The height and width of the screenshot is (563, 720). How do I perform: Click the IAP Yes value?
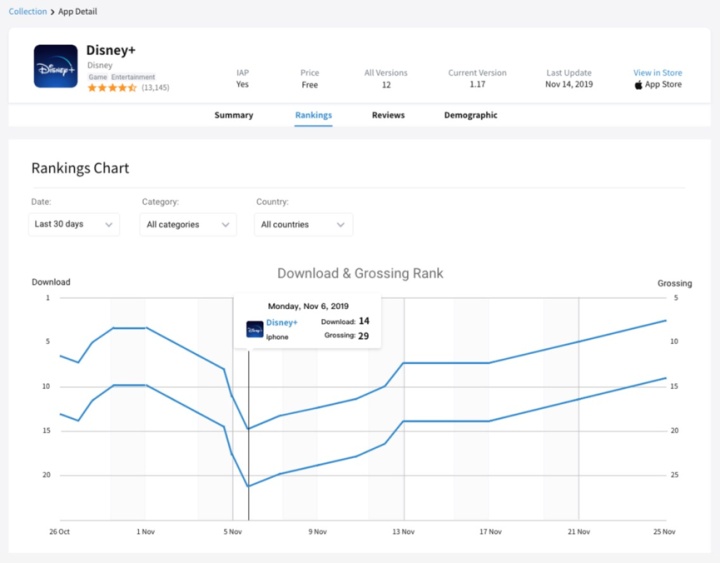pyautogui.click(x=242, y=84)
